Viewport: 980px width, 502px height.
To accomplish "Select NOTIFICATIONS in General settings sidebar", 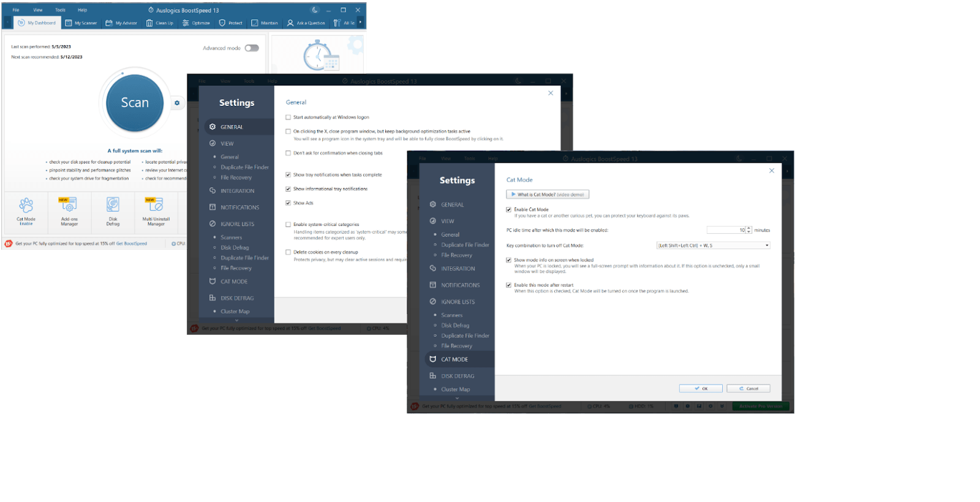I will point(239,208).
